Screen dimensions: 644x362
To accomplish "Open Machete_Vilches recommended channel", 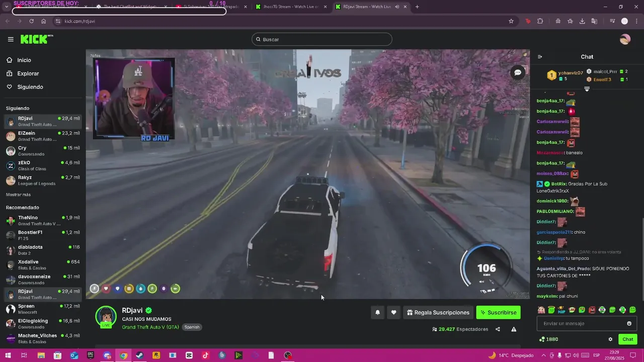I will [43, 338].
